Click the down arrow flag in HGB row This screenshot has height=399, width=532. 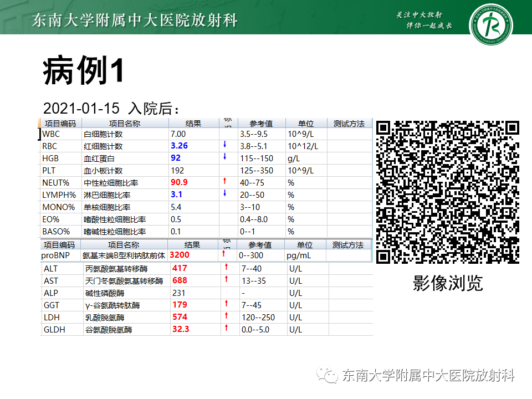pos(224,157)
